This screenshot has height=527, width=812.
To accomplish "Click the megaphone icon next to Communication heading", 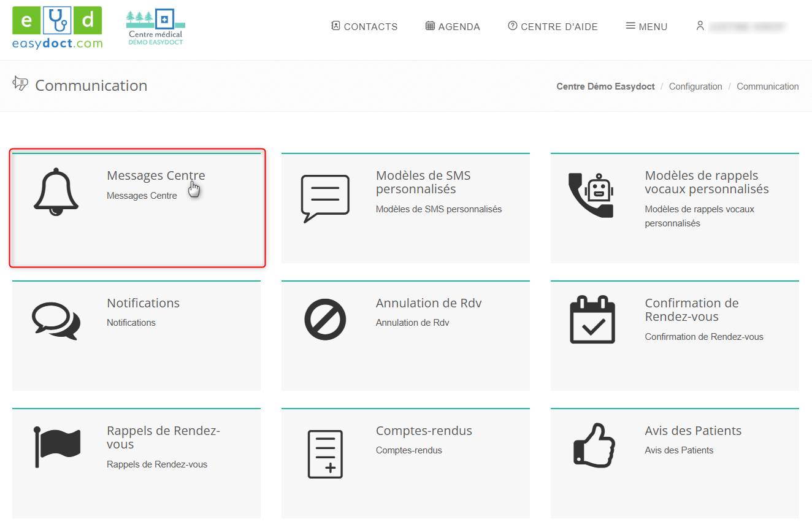I will (x=20, y=83).
